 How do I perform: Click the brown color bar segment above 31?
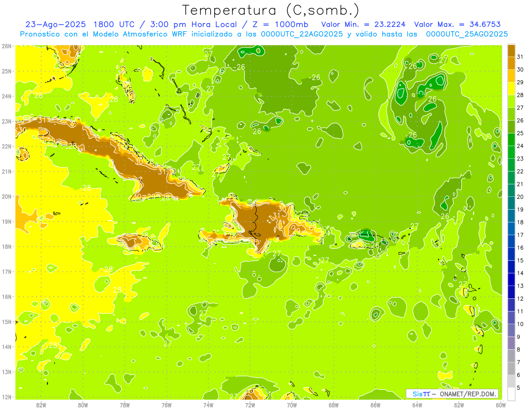(512, 50)
